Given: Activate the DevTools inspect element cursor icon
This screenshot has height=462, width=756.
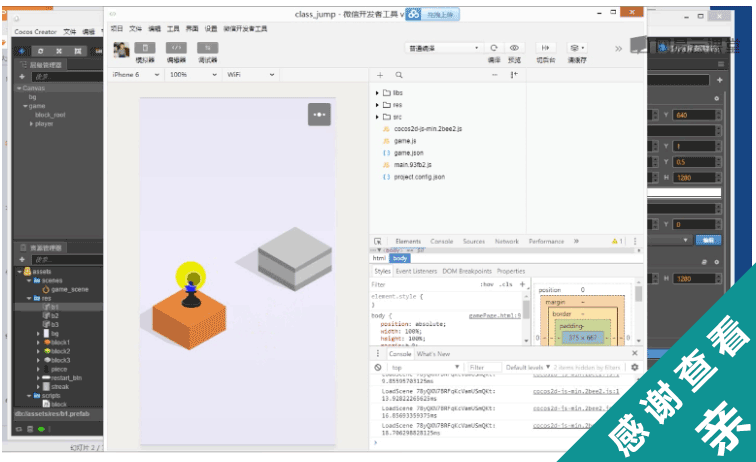Looking at the screenshot, I should 378,241.
